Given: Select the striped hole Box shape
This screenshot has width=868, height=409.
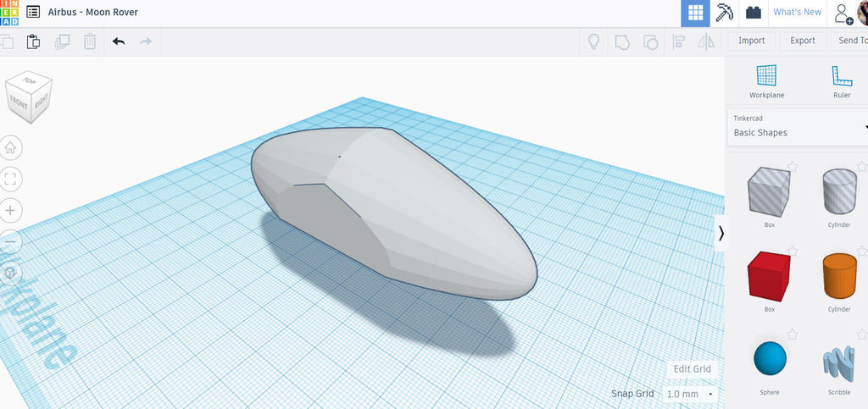Looking at the screenshot, I should [x=769, y=192].
